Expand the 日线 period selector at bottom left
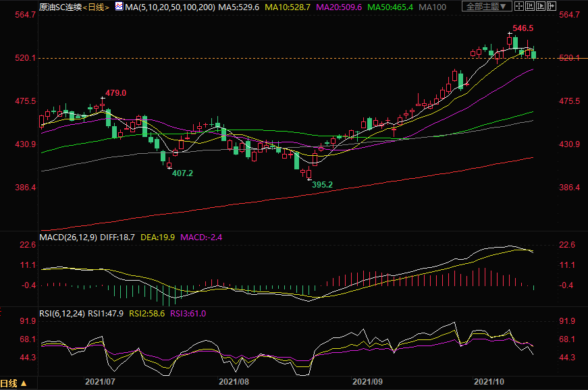588x390 pixels. pyautogui.click(x=15, y=383)
